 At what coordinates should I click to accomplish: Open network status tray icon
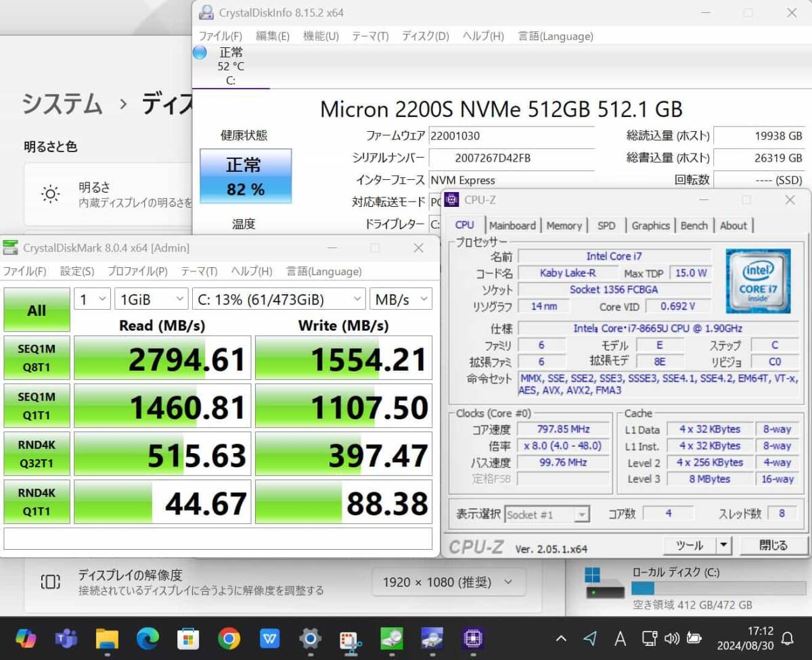tap(650, 638)
